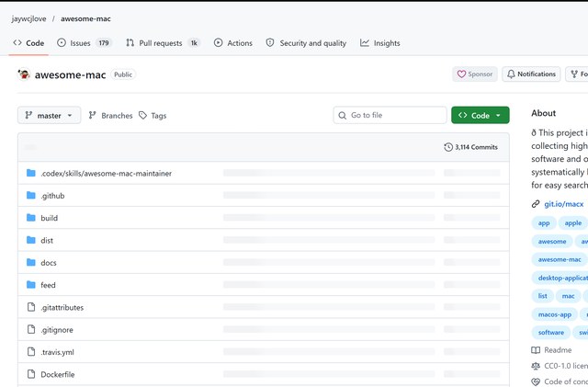Image resolution: width=588 pixels, height=387 pixels.
Task: Open the git.io/macx link
Action: [563, 204]
